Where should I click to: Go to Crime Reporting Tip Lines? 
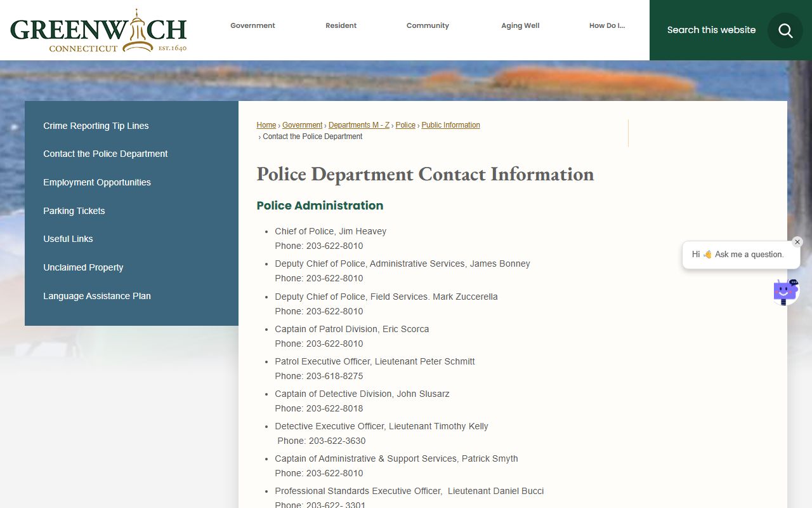pyautogui.click(x=96, y=126)
